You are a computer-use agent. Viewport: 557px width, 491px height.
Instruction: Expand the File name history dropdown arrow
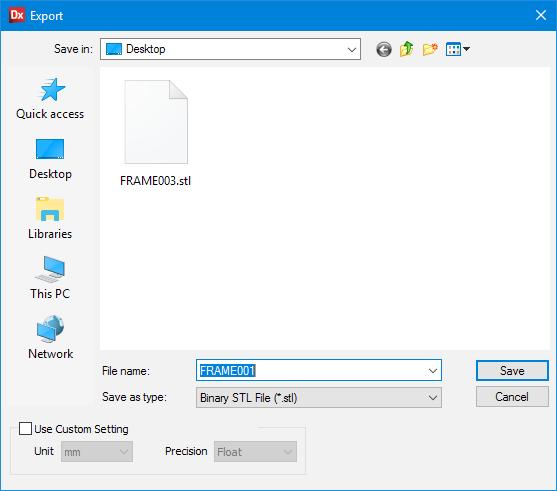click(x=433, y=371)
